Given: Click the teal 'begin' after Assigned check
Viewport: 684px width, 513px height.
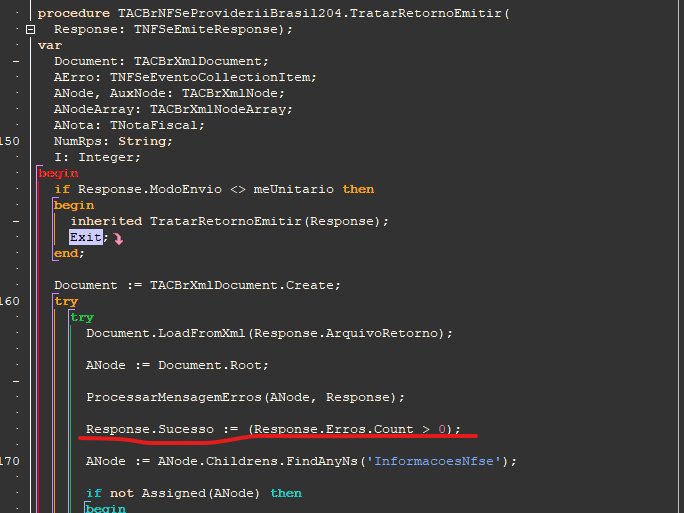Looking at the screenshot, I should click(106, 508).
